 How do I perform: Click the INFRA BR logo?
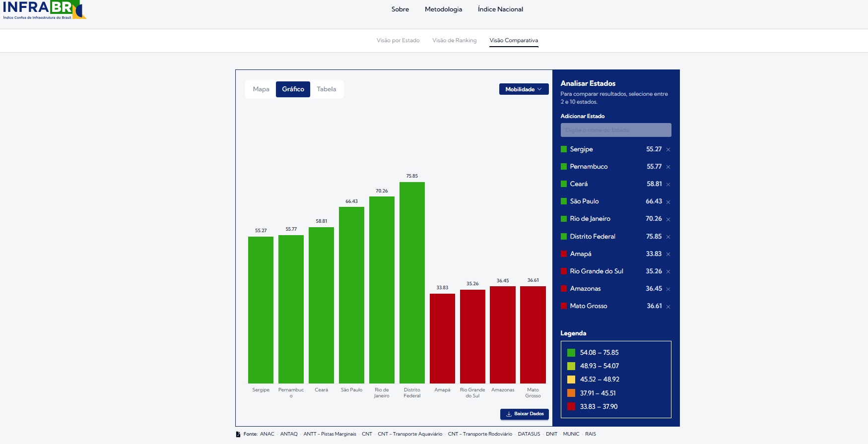pyautogui.click(x=44, y=10)
